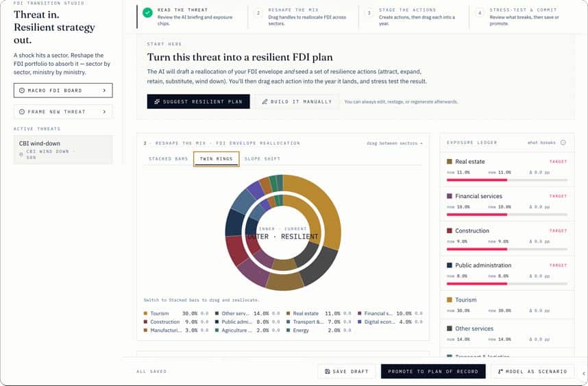The height and width of the screenshot is (386, 588).
Task: Click the floppy disk icon on Save Draft
Action: pos(328,372)
